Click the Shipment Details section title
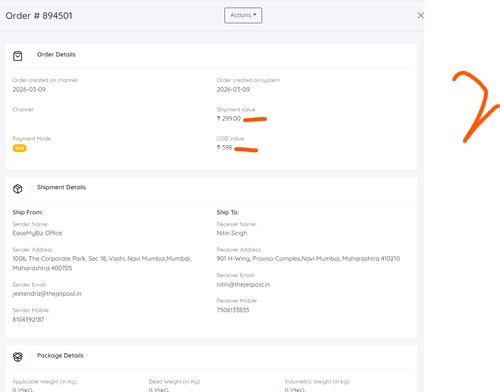This screenshot has width=500, height=392. coord(61,187)
